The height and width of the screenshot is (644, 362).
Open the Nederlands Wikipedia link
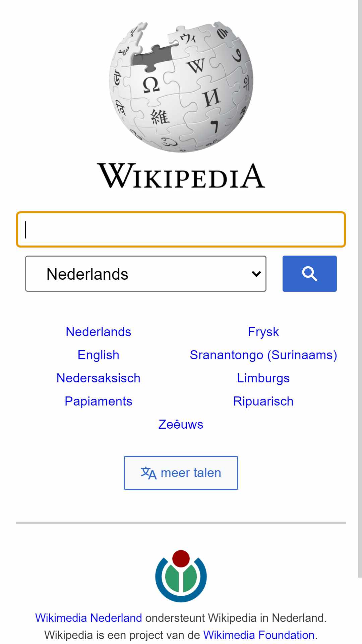[x=99, y=332]
